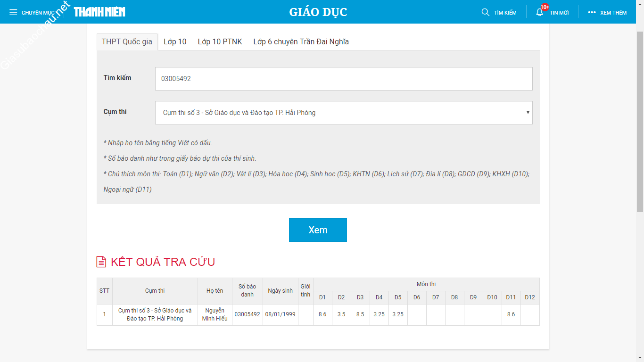The image size is (644, 362).
Task: Click the Thanh Niên logo
Action: (99, 12)
